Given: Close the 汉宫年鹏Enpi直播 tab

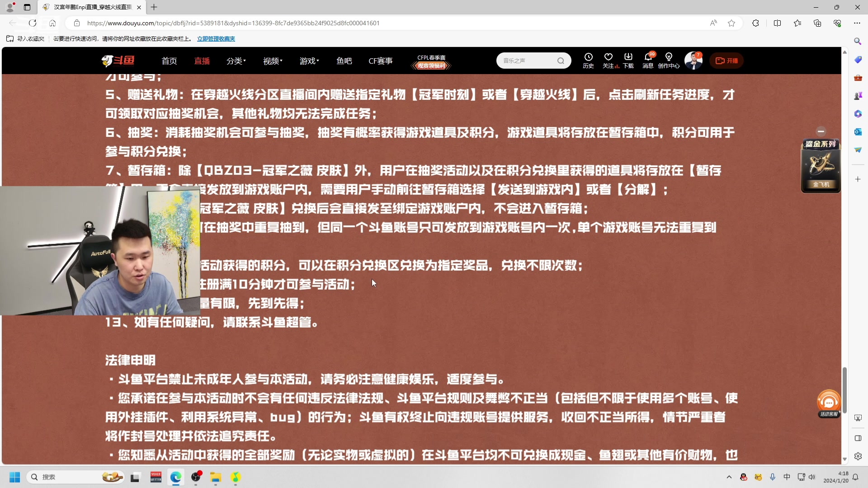Looking at the screenshot, I should (x=139, y=7).
